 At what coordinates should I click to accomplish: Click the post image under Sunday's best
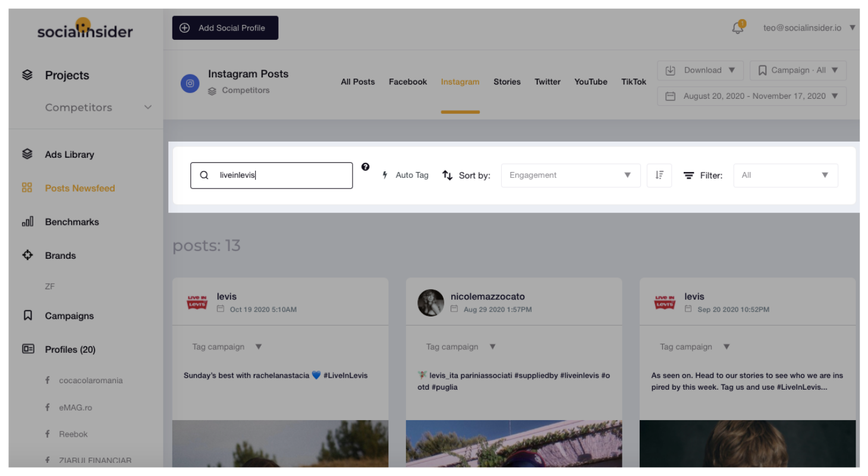281,444
